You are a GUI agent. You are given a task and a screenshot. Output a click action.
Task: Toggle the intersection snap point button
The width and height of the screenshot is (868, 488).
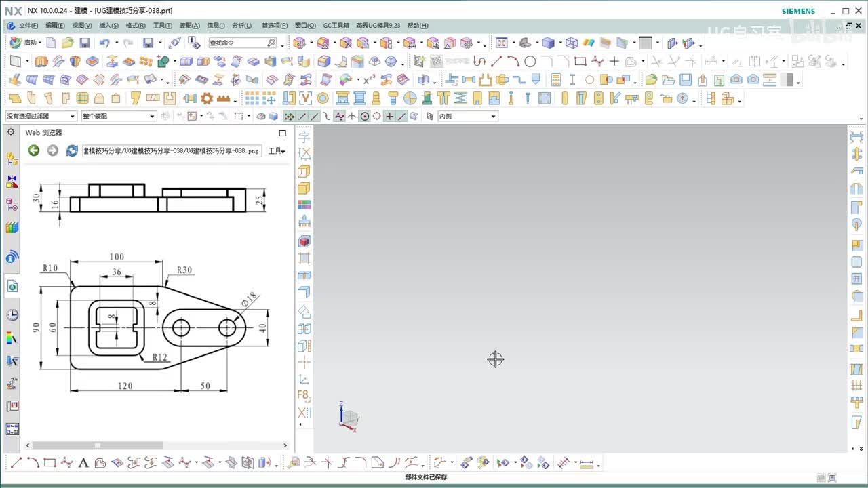coord(352,116)
